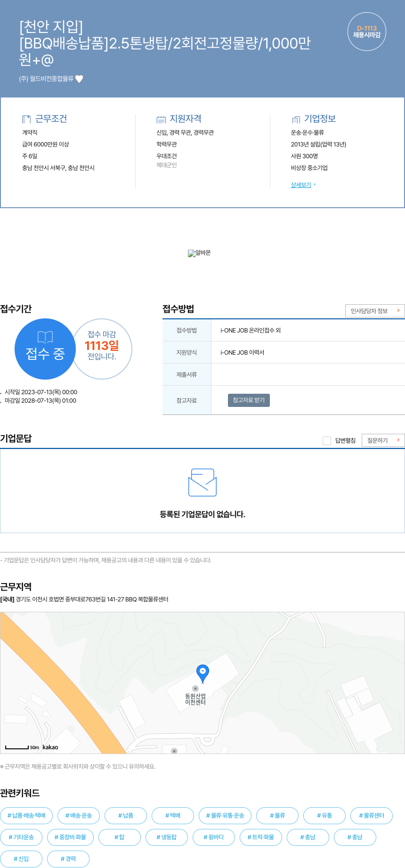This screenshot has height=868, width=405.
Task: Select the # 냉동탑 keyword tag
Action: pos(167,837)
